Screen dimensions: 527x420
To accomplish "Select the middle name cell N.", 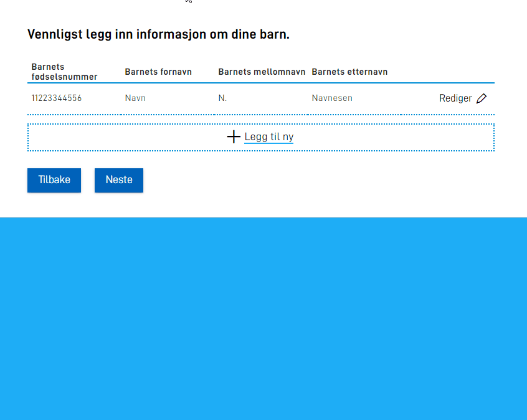I will click(222, 98).
